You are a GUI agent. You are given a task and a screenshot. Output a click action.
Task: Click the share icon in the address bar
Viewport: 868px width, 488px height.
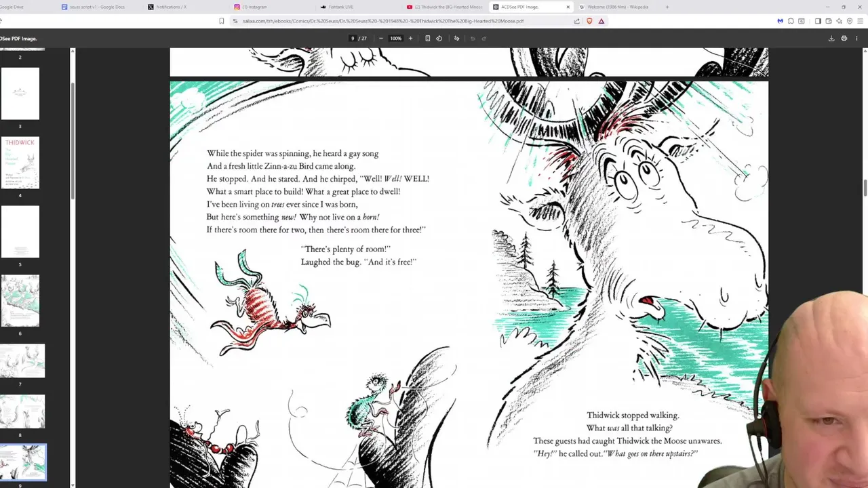tap(577, 21)
